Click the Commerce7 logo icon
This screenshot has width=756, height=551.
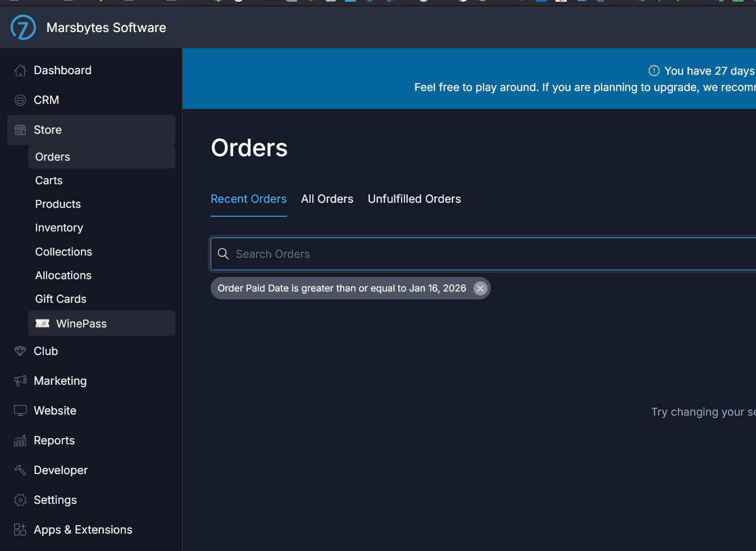23,28
